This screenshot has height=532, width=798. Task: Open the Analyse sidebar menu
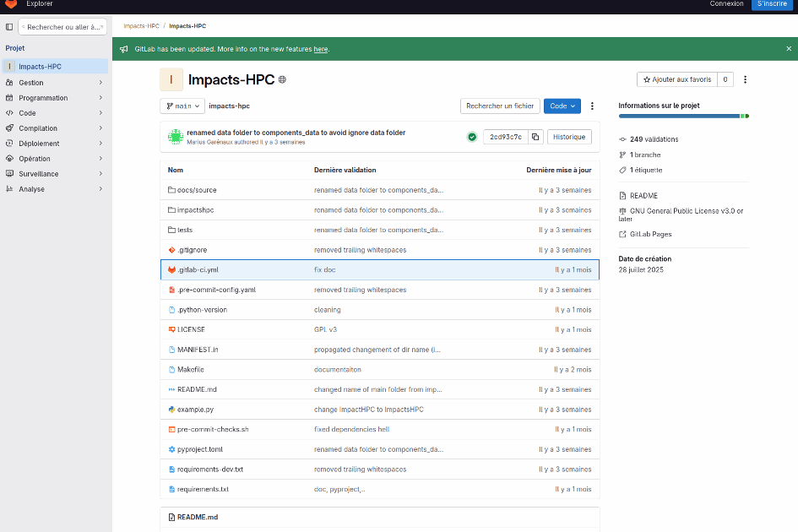[x=55, y=189]
